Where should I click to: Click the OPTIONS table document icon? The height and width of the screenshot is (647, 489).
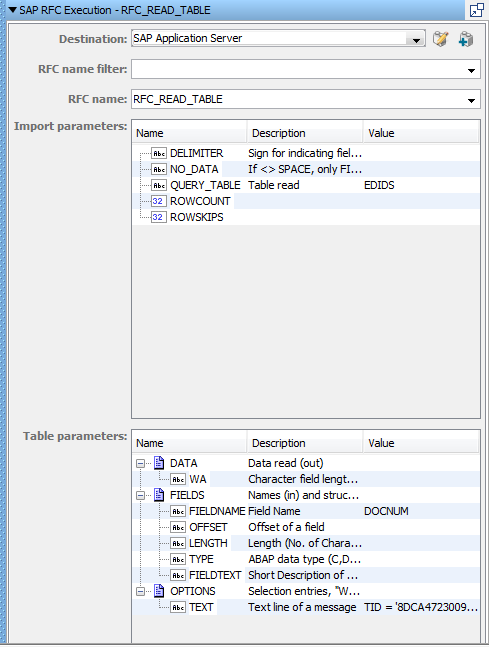(x=159, y=591)
